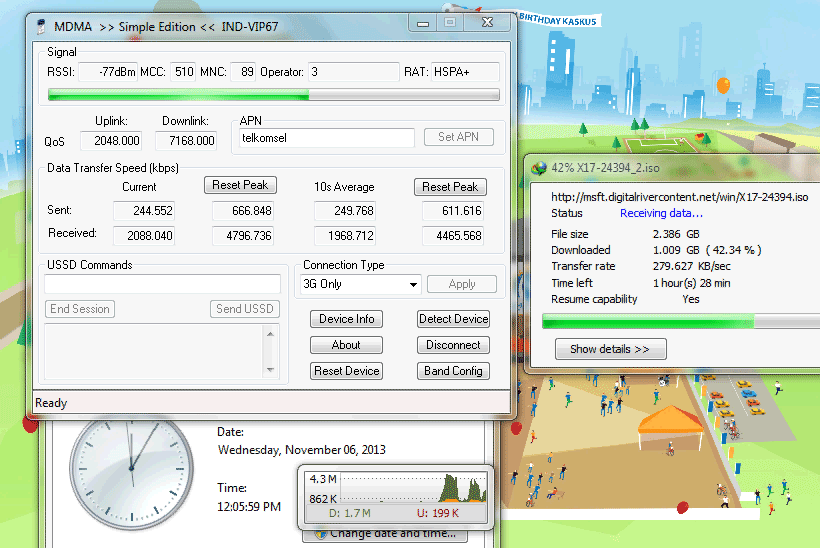Click the Change date and time button
The image size is (820, 548).
[385, 534]
